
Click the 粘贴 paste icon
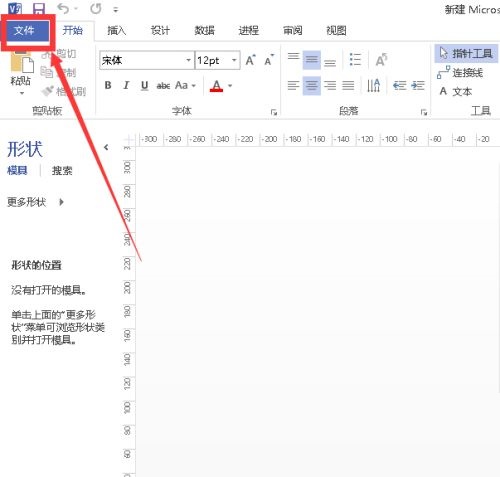[x=22, y=63]
